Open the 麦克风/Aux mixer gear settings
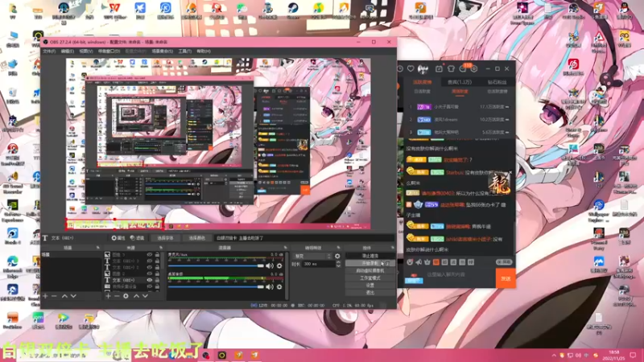Screen dimensions: 644x362 tap(279, 266)
